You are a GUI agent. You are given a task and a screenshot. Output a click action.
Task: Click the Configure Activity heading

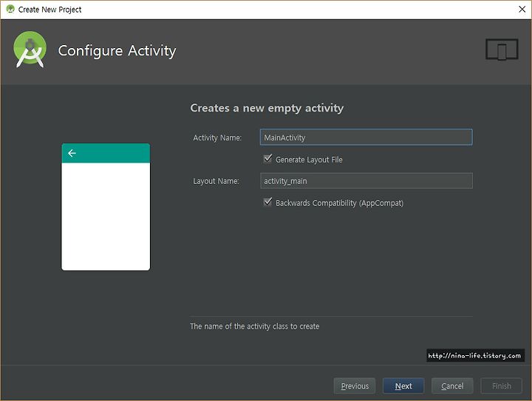117,51
